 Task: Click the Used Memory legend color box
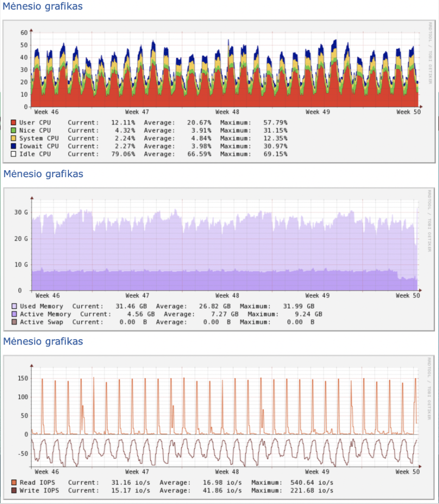(x=14, y=306)
